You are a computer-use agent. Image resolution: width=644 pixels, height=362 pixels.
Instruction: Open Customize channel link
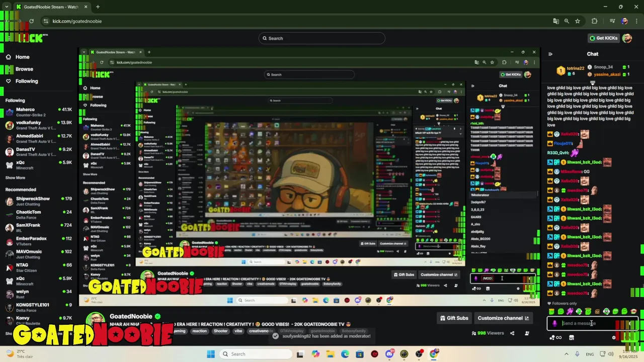[503, 318]
